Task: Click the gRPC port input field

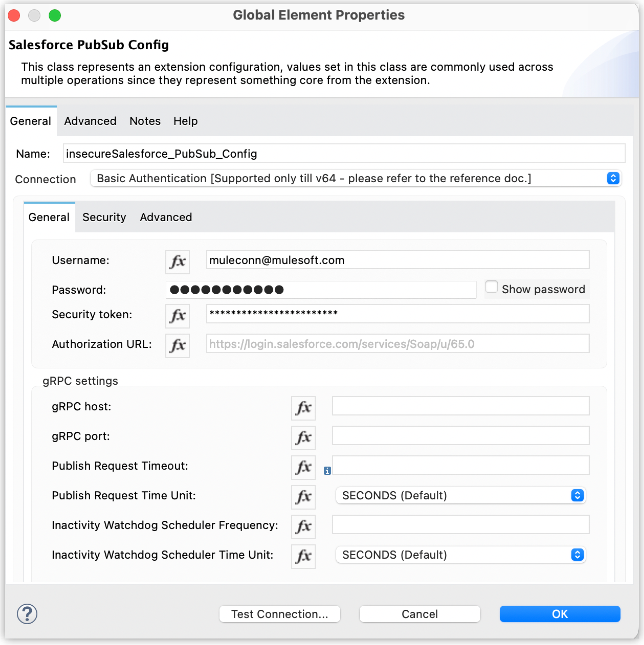Action: click(x=460, y=436)
